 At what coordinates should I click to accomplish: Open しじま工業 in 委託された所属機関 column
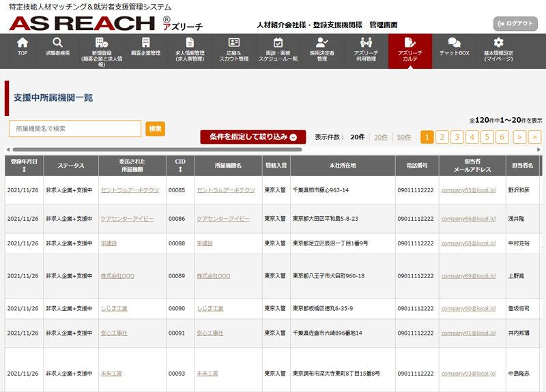coord(114,309)
